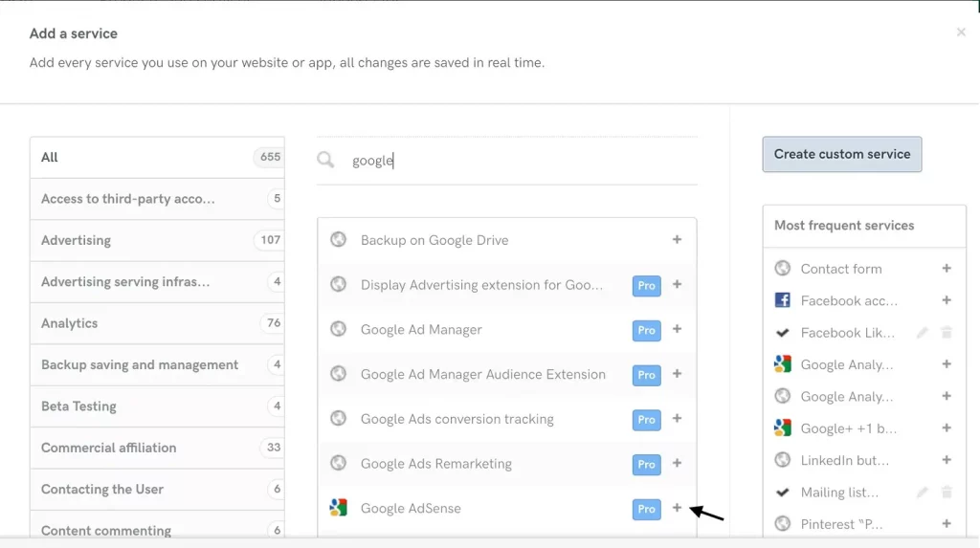
Task: Select the All category
Action: point(157,158)
